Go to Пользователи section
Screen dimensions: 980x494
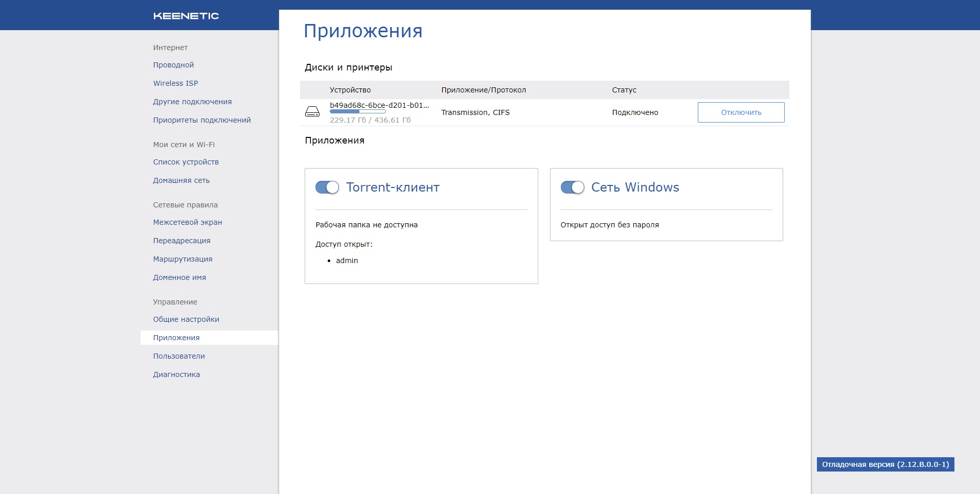[179, 356]
